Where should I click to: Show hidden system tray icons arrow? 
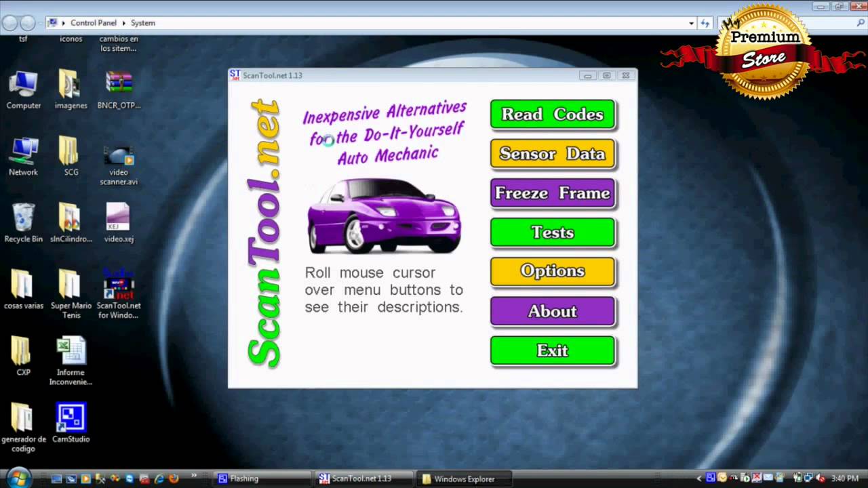click(699, 479)
